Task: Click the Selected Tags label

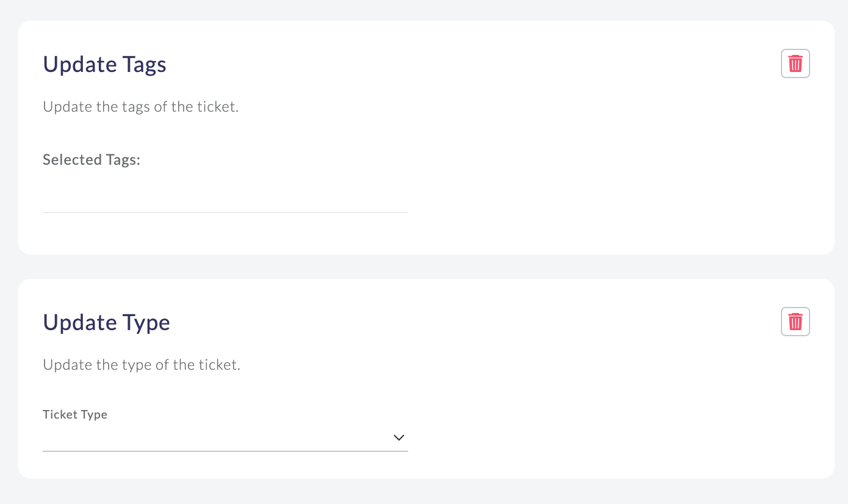Action: click(x=92, y=160)
